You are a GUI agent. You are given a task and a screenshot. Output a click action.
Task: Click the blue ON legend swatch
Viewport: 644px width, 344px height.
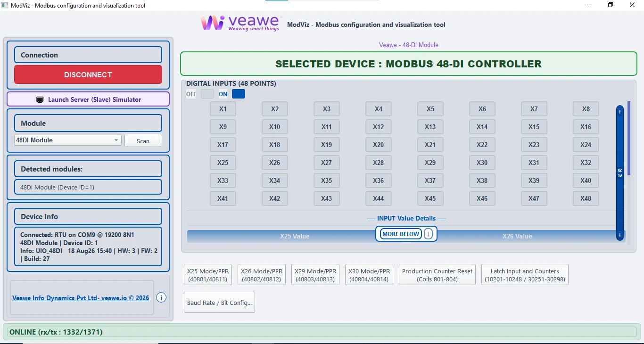(239, 94)
